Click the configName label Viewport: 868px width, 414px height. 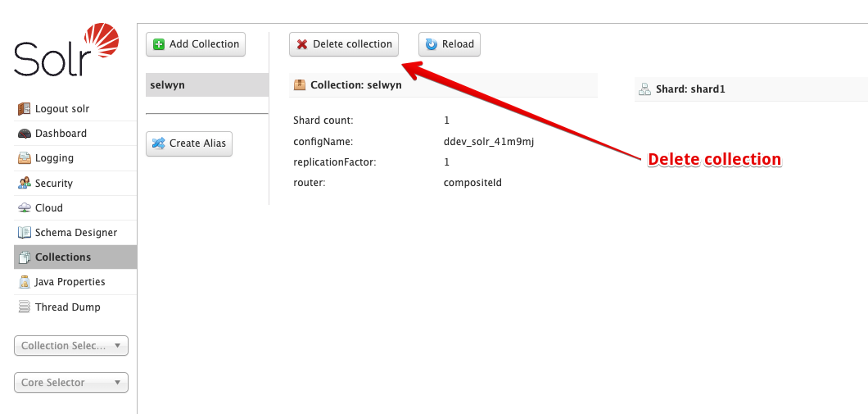coord(323,142)
